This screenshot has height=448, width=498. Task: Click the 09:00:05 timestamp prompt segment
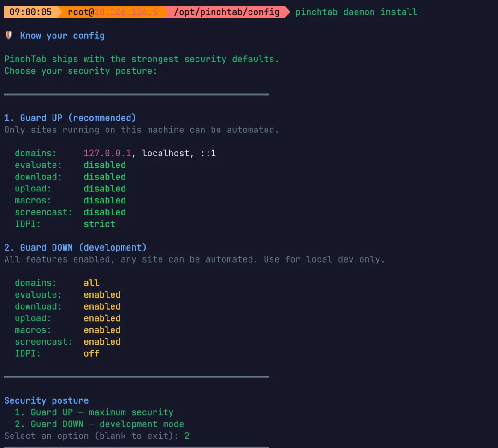pos(30,12)
